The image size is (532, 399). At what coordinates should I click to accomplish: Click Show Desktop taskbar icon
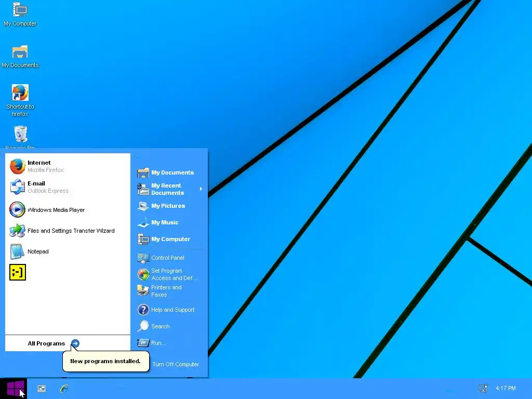[42, 389]
